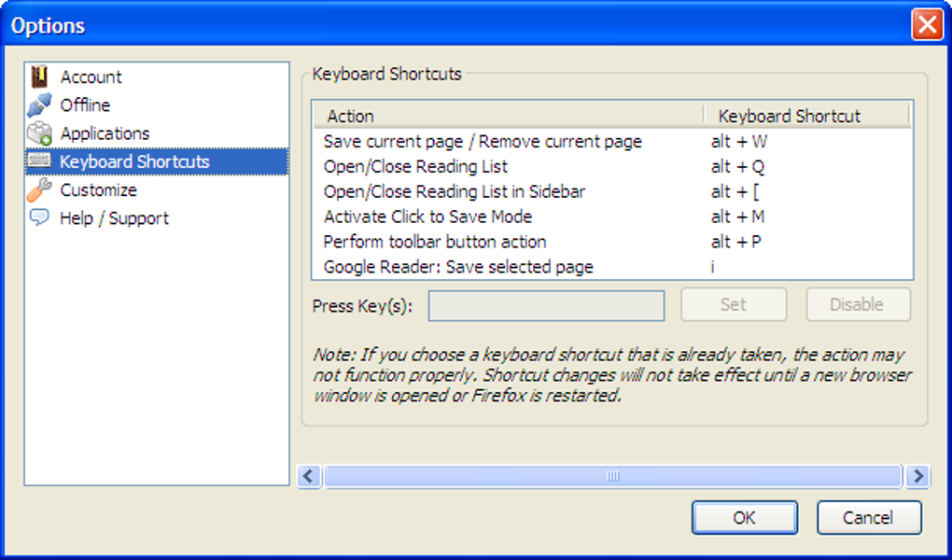952x560 pixels.
Task: Focus the Press Key(s) input field
Action: [546, 305]
